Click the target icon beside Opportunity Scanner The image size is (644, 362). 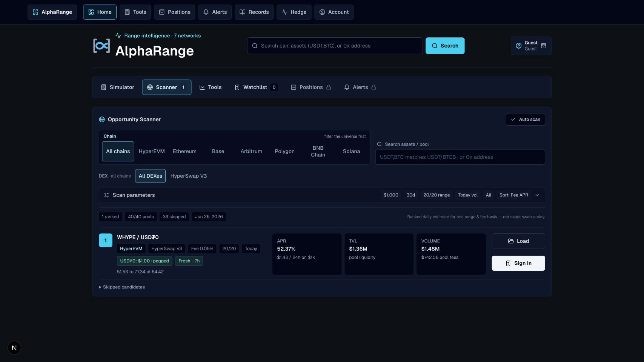[102, 119]
